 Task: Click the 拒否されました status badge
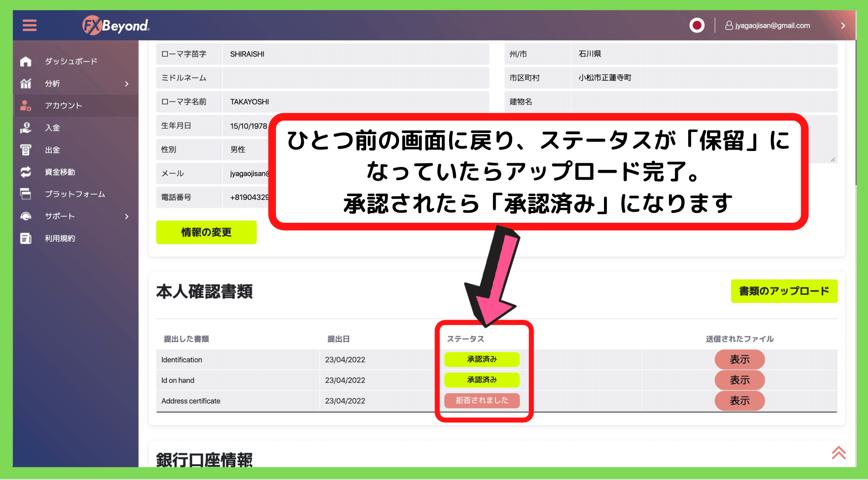click(x=482, y=400)
